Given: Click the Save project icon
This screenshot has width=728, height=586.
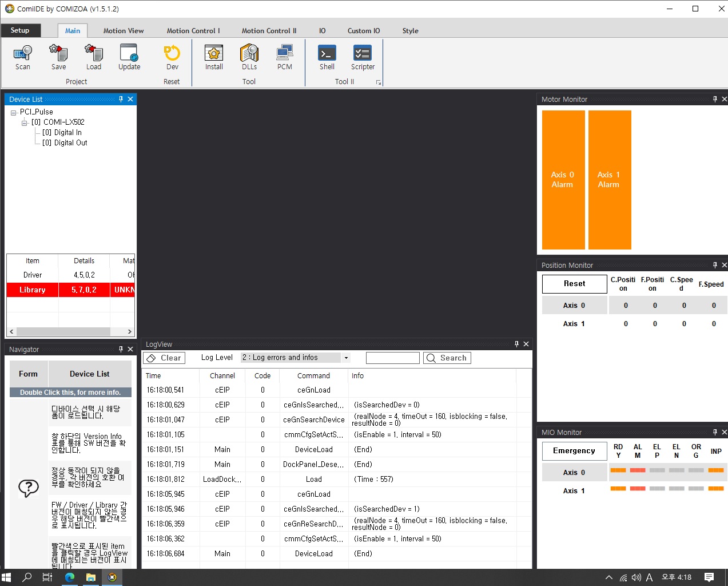Looking at the screenshot, I should click(58, 53).
